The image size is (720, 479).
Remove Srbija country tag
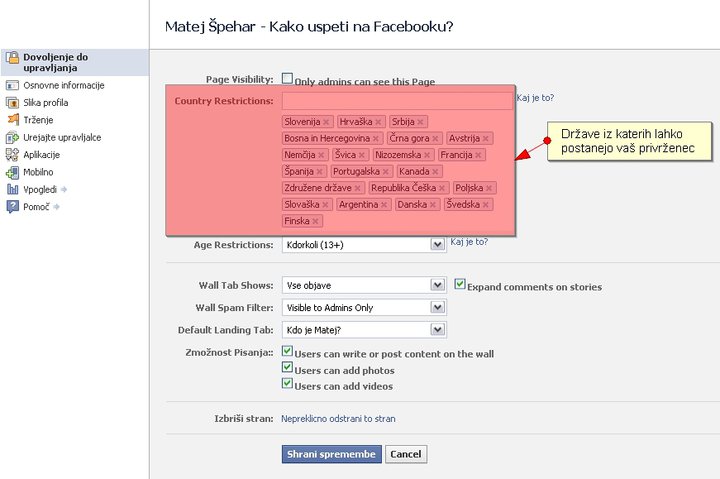(x=420, y=122)
